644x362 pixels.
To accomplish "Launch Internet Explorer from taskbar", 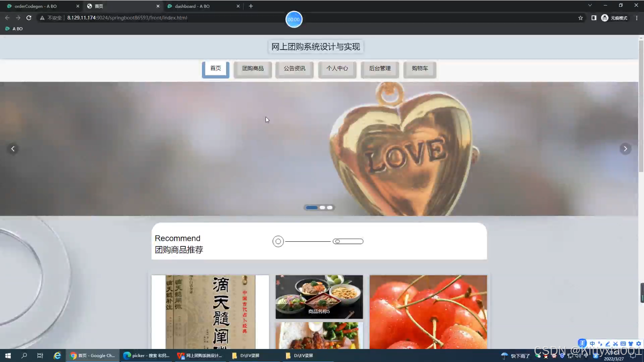I will click(57, 356).
